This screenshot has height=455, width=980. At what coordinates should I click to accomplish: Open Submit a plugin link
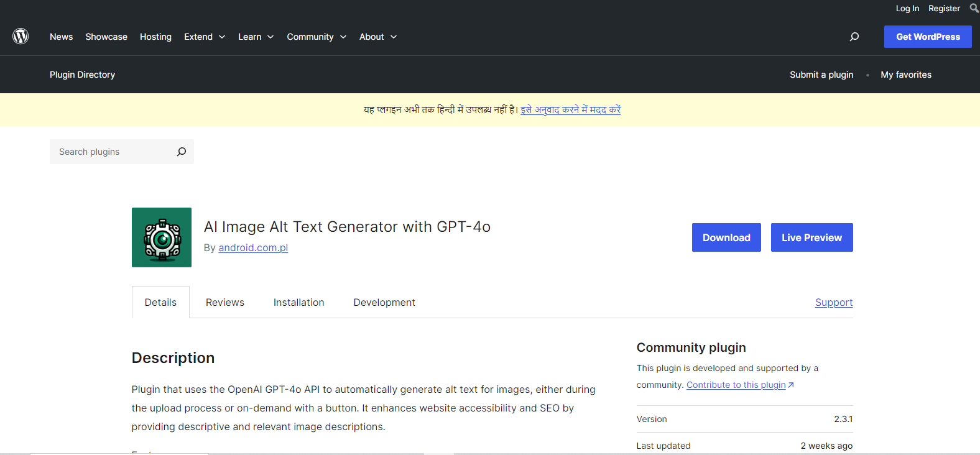821,75
